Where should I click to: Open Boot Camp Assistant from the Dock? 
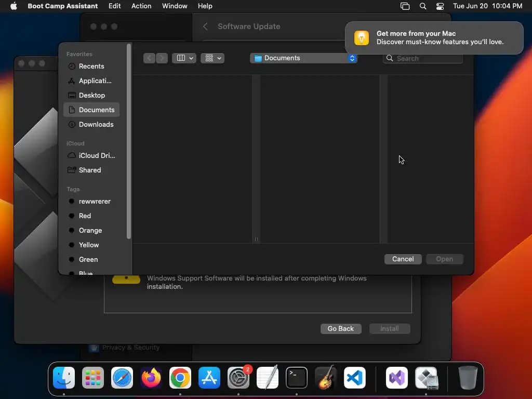(x=426, y=378)
